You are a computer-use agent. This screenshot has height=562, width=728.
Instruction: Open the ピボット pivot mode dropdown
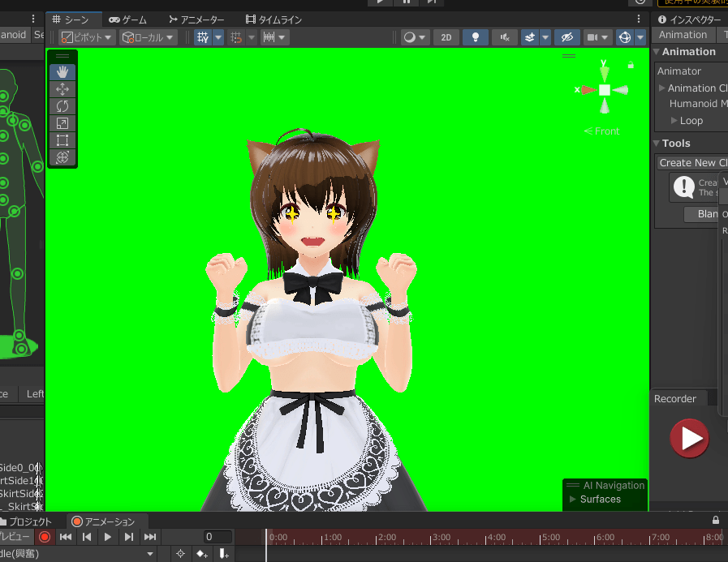click(87, 37)
